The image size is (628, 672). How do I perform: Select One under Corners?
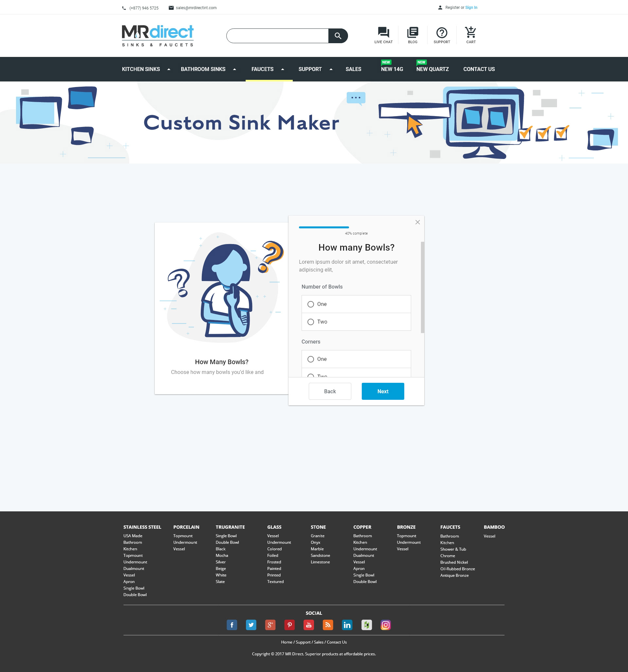(356, 359)
